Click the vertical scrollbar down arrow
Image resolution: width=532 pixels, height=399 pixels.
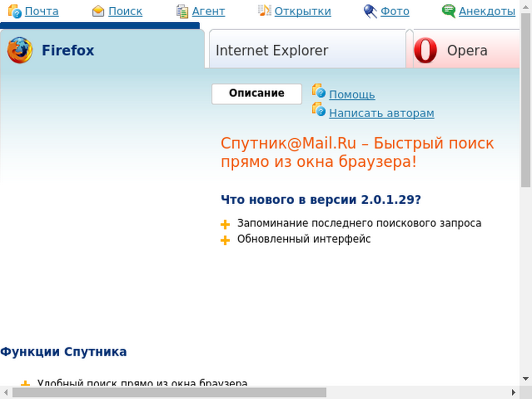coord(526,379)
